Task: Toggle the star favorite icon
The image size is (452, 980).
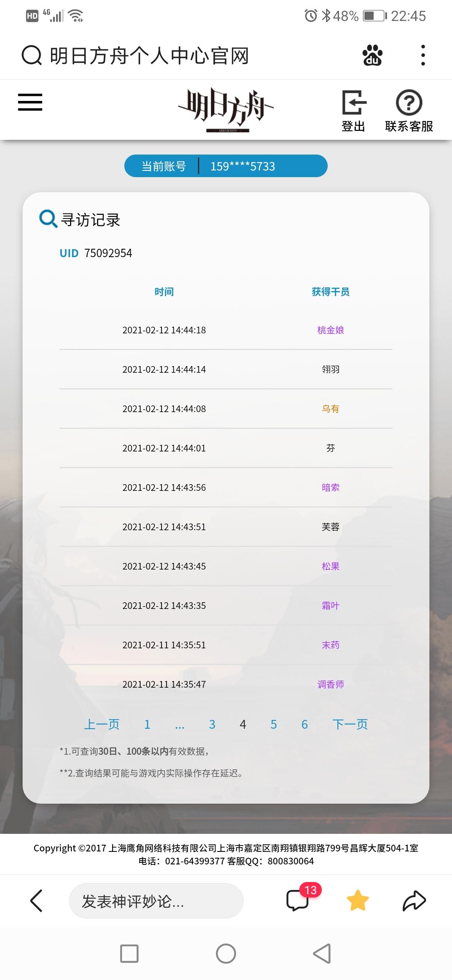Action: [x=358, y=900]
